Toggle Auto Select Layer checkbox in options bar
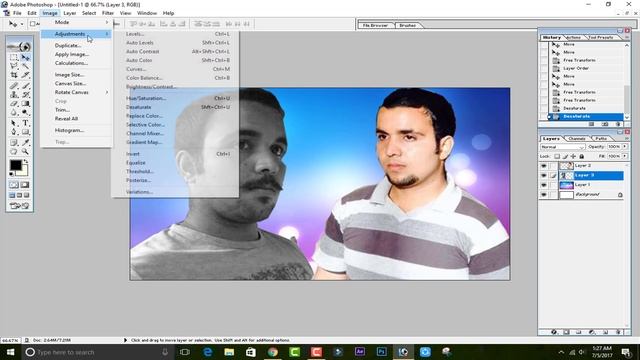This screenshot has height=360, width=640. [33, 24]
